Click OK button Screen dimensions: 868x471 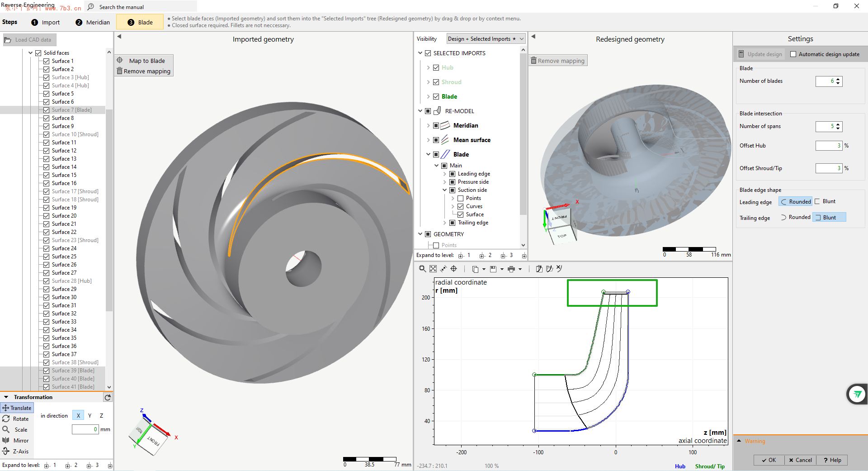coord(769,460)
